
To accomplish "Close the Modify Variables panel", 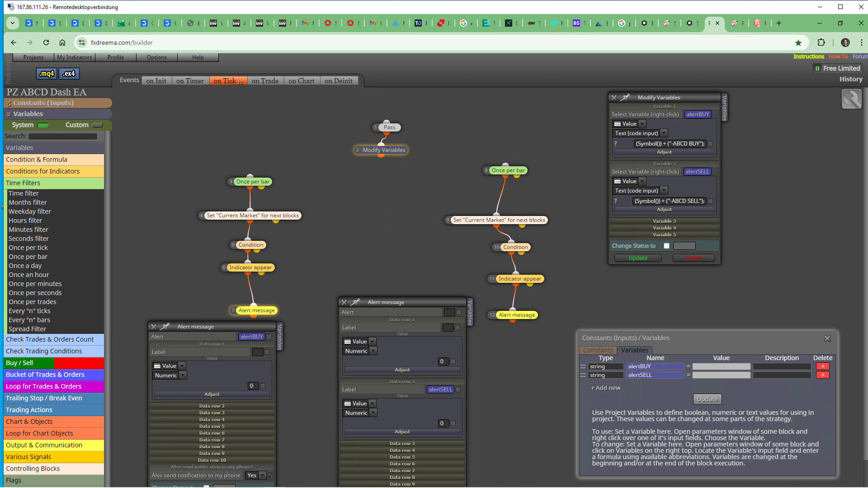I will point(614,98).
